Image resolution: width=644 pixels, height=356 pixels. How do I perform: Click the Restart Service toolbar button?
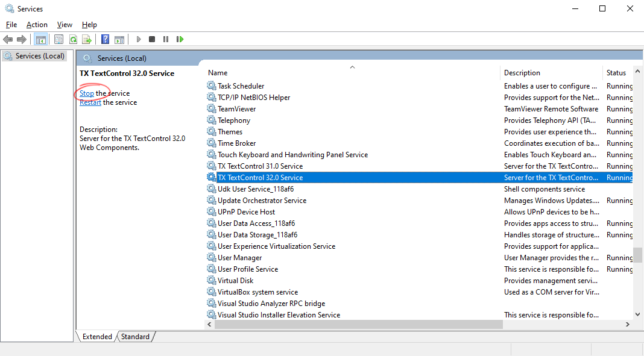[180, 40]
